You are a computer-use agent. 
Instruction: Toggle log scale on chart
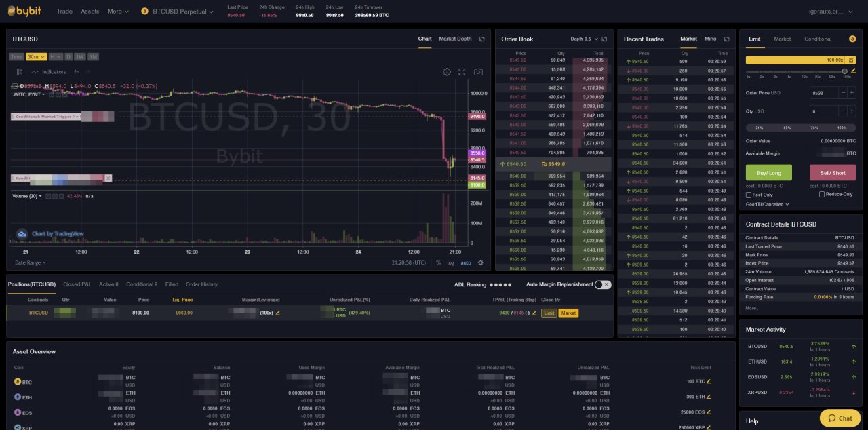(450, 262)
